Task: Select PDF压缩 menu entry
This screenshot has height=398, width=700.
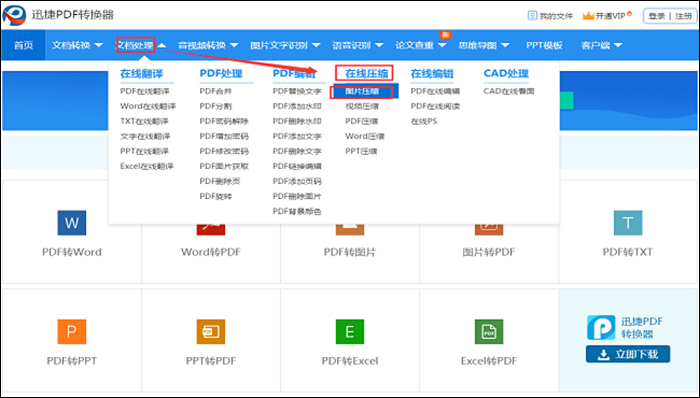Action: tap(362, 121)
